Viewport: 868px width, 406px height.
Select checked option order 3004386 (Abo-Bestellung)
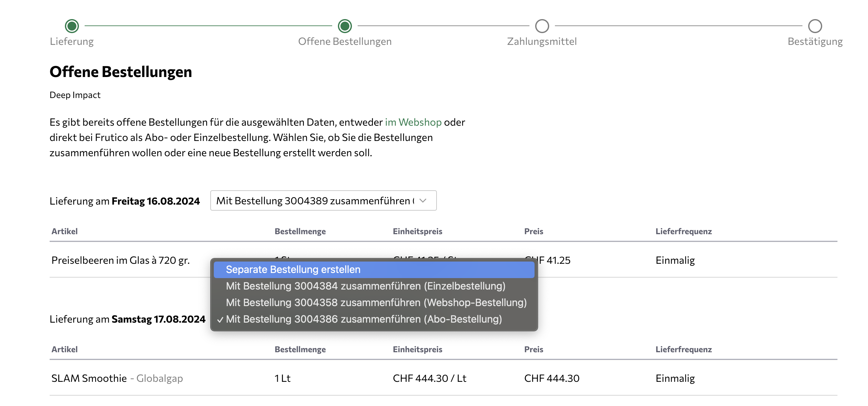pos(364,319)
